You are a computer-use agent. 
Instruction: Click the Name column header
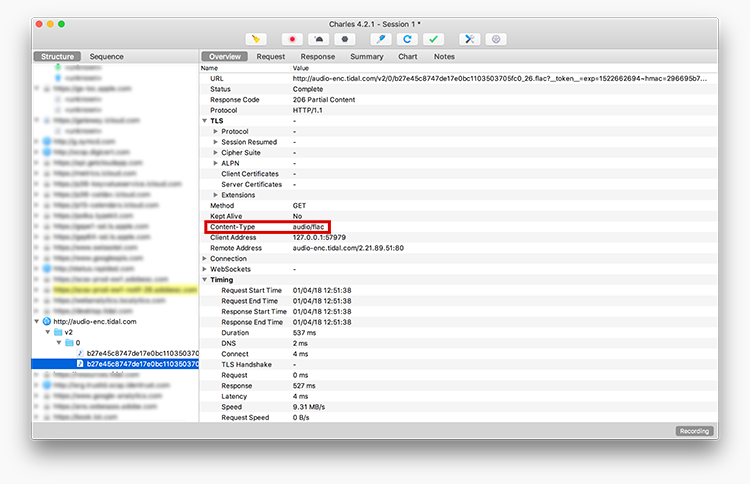pyautogui.click(x=209, y=68)
